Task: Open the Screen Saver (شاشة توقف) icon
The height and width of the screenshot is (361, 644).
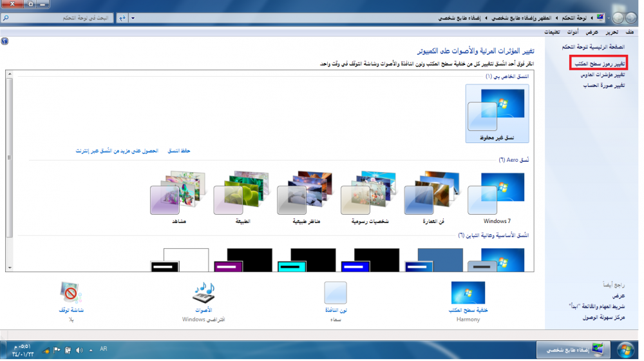Action: (x=71, y=293)
